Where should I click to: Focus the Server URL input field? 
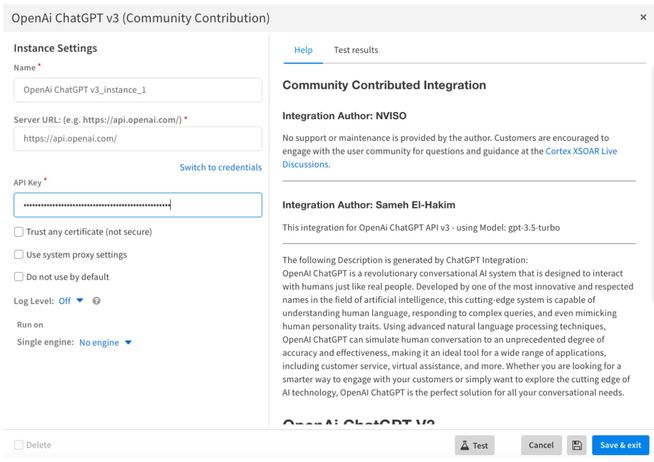coord(138,139)
